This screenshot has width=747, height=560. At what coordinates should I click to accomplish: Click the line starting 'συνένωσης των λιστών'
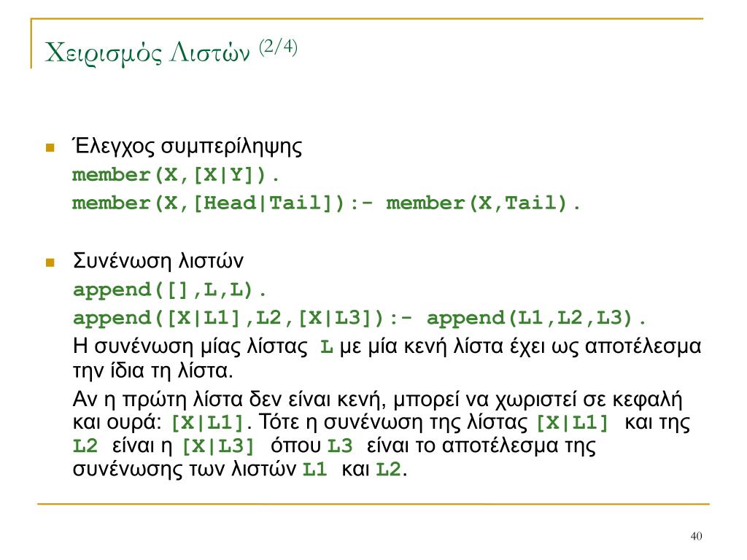[239, 470]
